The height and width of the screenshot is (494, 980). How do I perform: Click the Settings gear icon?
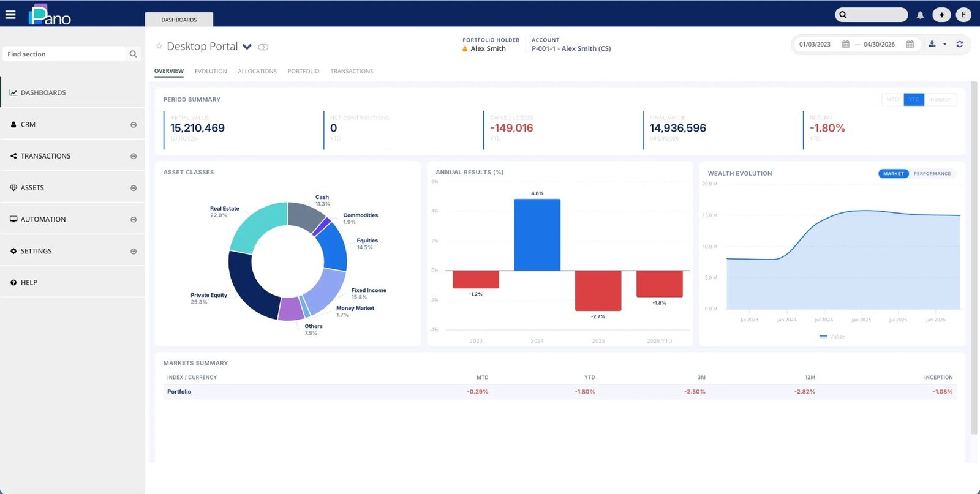point(13,251)
